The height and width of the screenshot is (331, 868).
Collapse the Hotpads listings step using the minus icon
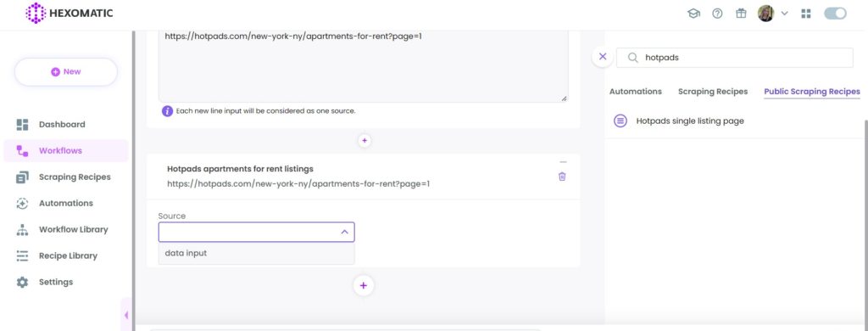[563, 162]
